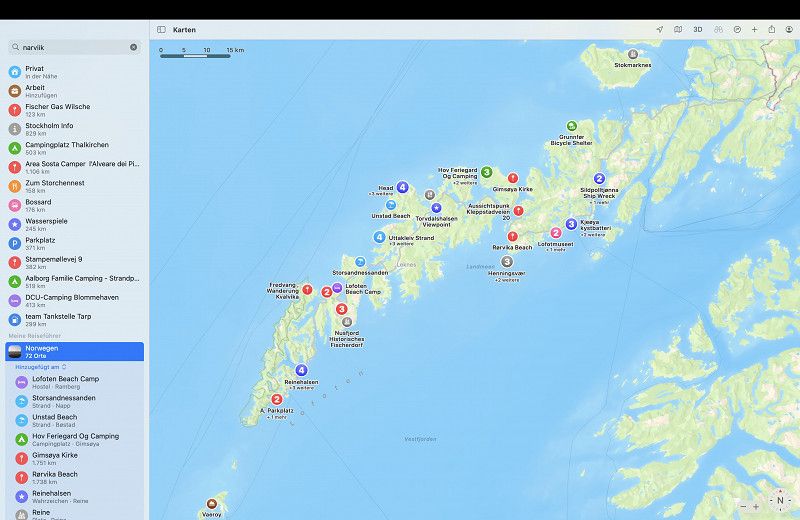Expand the Head cluster pin on map
The image size is (800, 520).
pyautogui.click(x=402, y=187)
